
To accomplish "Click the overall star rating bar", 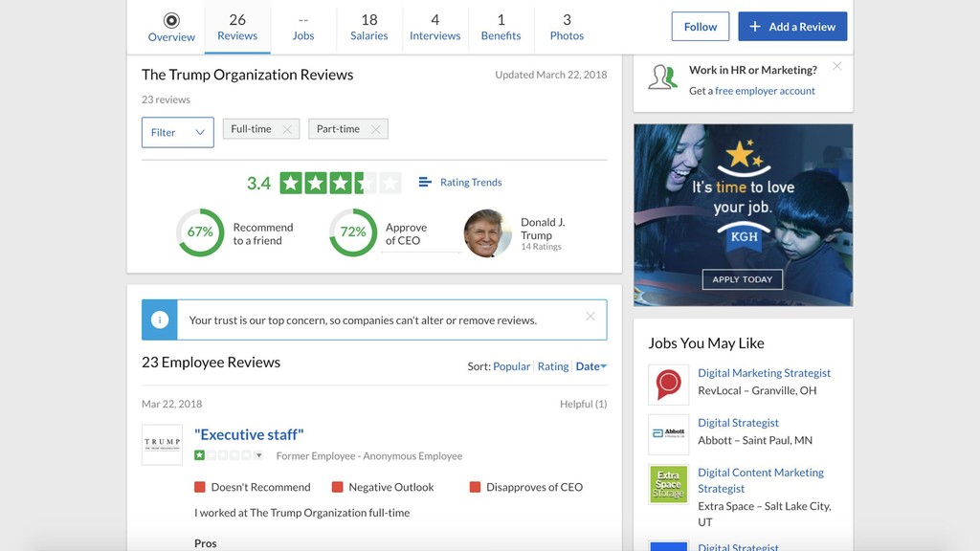I will (x=340, y=183).
